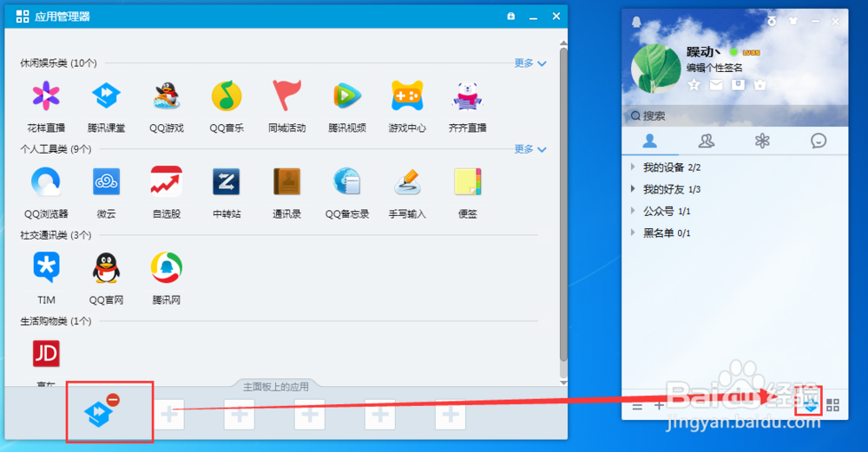Image resolution: width=868 pixels, height=452 pixels.
Task: Launch the QQ游戏 app
Action: (167, 95)
